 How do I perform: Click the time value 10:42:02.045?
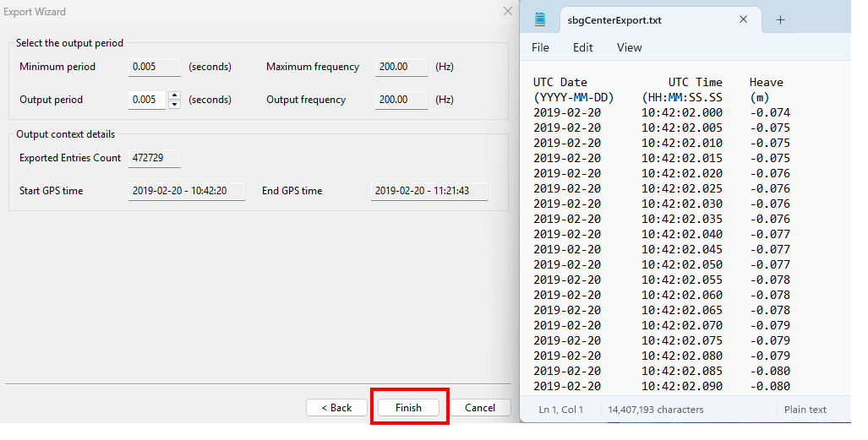point(682,250)
